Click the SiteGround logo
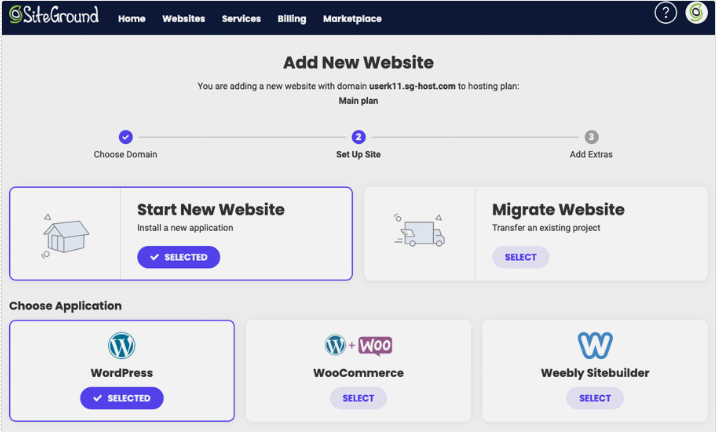716x432 pixels. tap(54, 15)
